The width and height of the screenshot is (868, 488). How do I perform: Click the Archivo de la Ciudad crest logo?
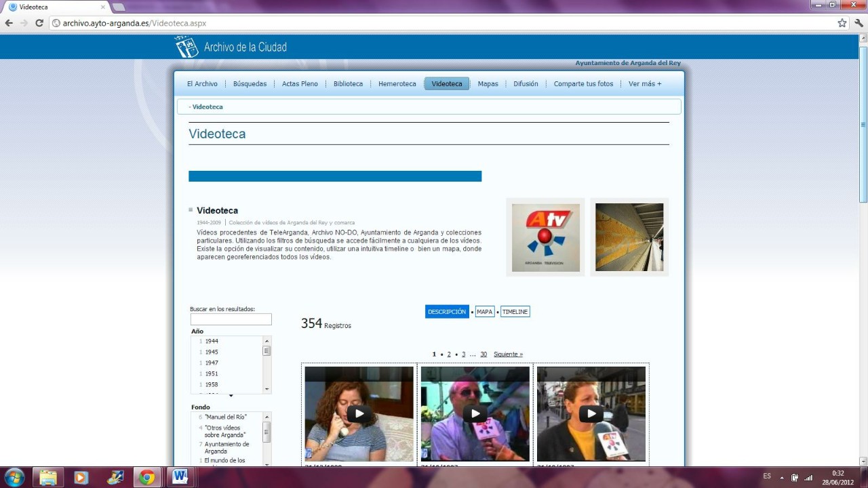point(186,47)
